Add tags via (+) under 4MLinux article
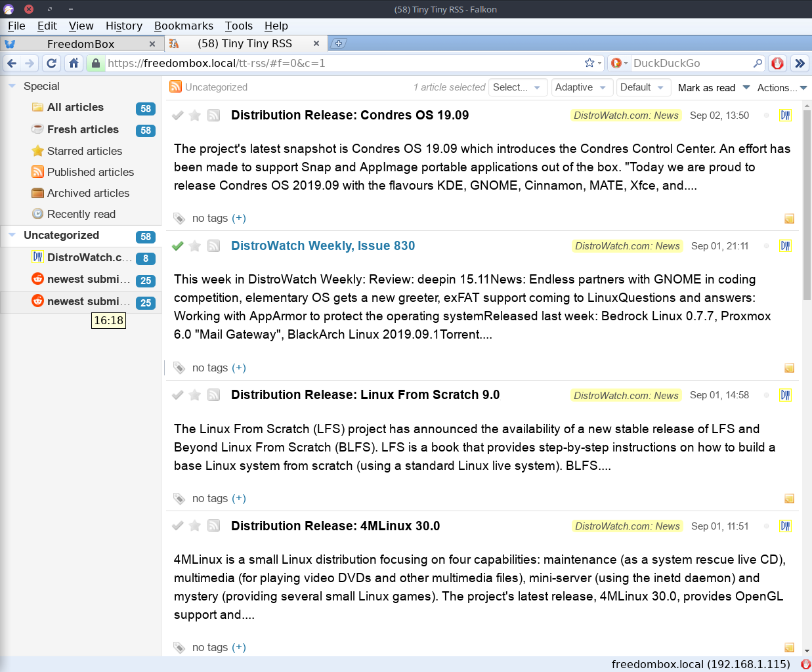 pos(239,647)
